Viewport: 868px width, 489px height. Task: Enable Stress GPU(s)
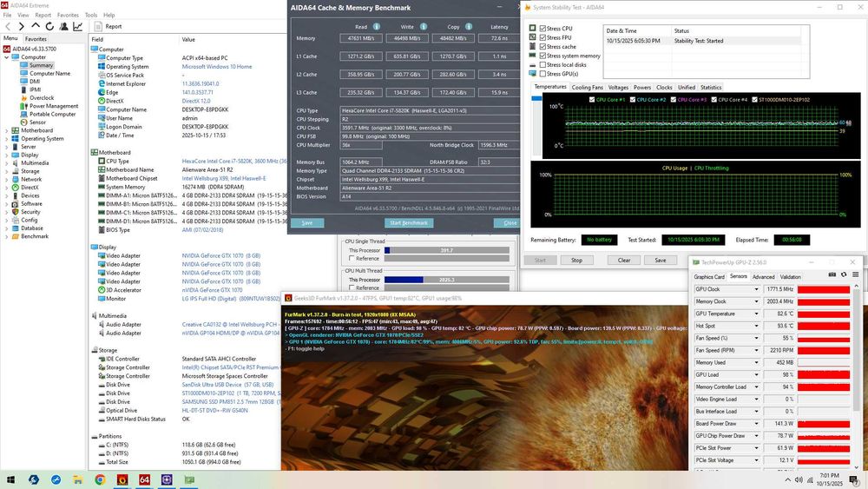pos(543,74)
